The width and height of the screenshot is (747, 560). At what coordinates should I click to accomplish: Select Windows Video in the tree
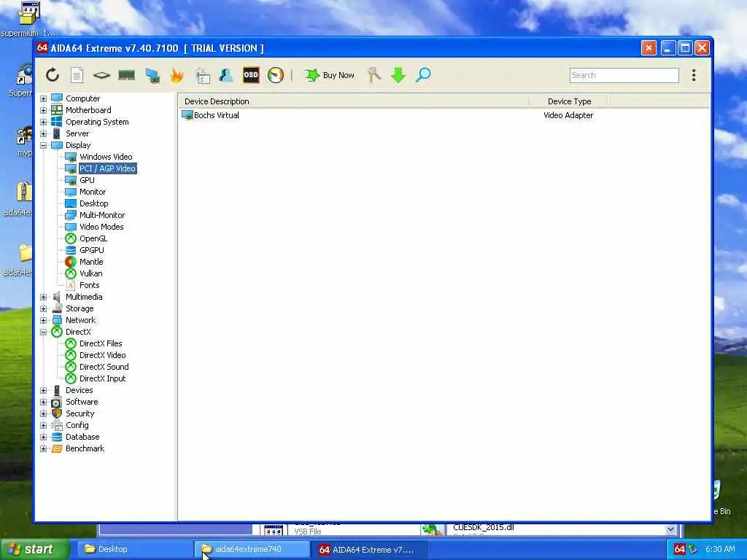click(106, 157)
